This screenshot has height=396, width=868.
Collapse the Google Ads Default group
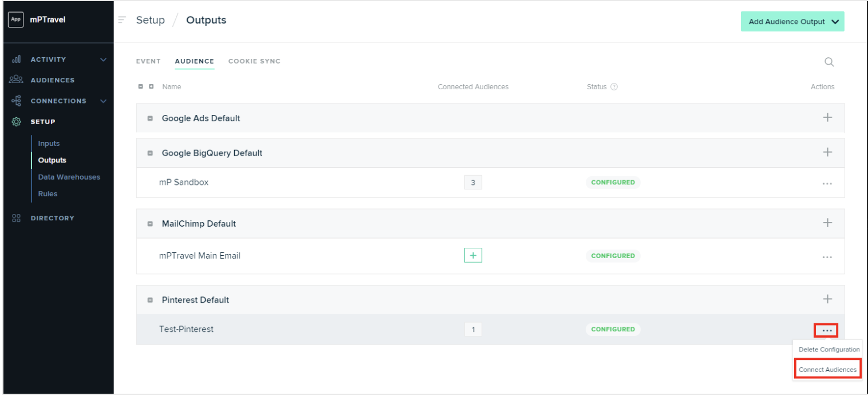coord(151,118)
